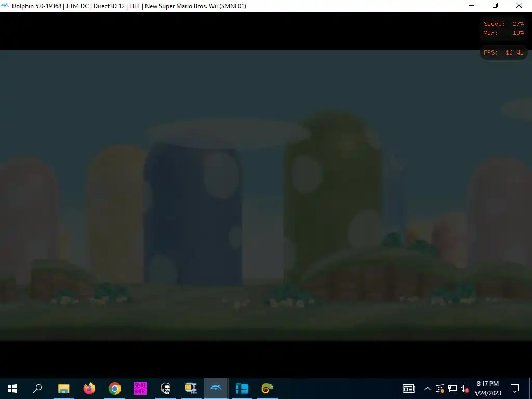Image resolution: width=532 pixels, height=399 pixels.
Task: Open the archive clamp taskbar app
Action: click(x=191, y=389)
